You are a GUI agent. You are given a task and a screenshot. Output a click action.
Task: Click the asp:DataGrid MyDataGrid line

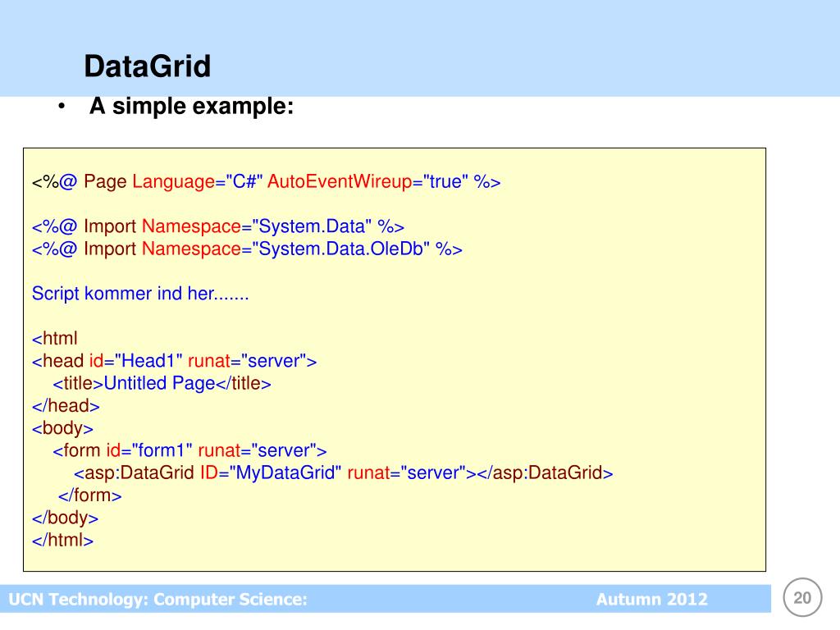point(344,473)
